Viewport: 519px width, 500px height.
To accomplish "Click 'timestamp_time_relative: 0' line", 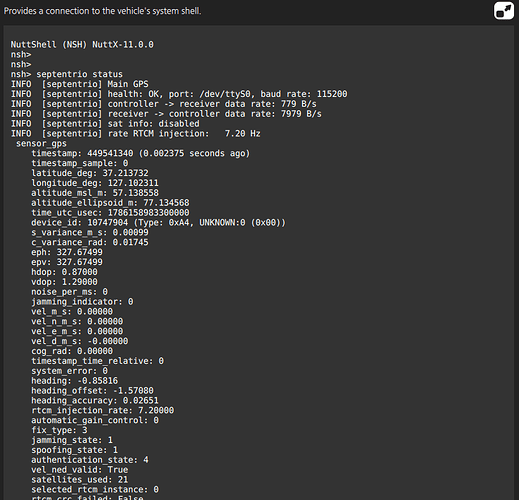I will pyautogui.click(x=97, y=361).
